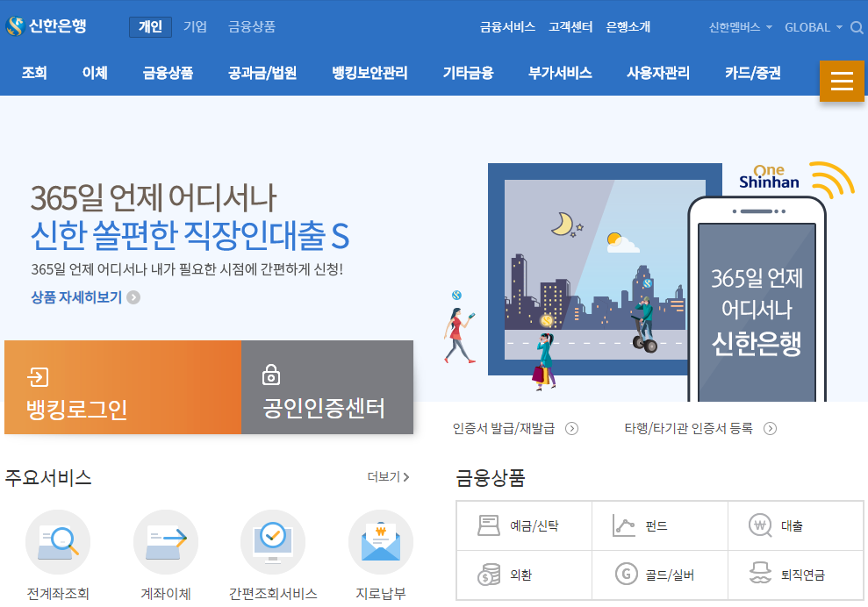868x607 pixels.
Task: Click the 공인인증센터 button
Action: point(327,388)
